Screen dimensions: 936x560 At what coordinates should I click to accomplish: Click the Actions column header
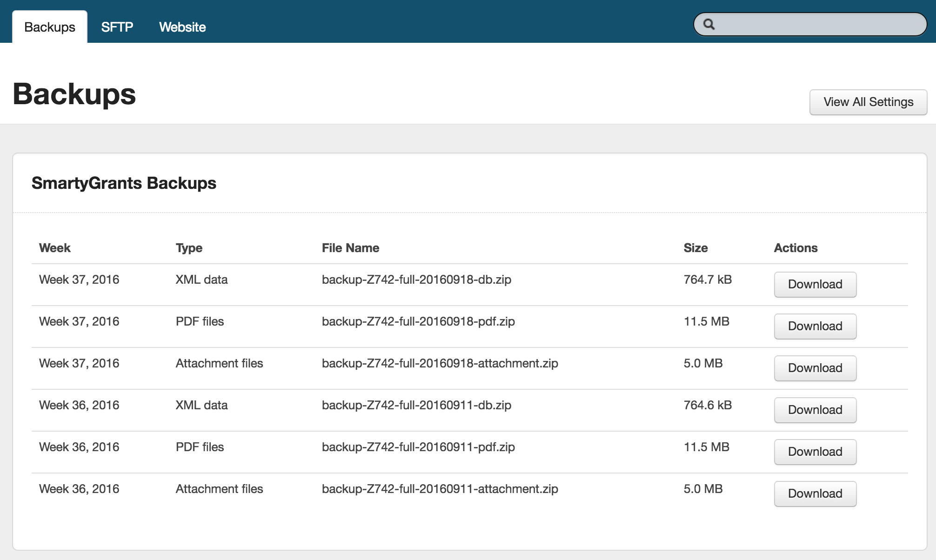tap(796, 248)
